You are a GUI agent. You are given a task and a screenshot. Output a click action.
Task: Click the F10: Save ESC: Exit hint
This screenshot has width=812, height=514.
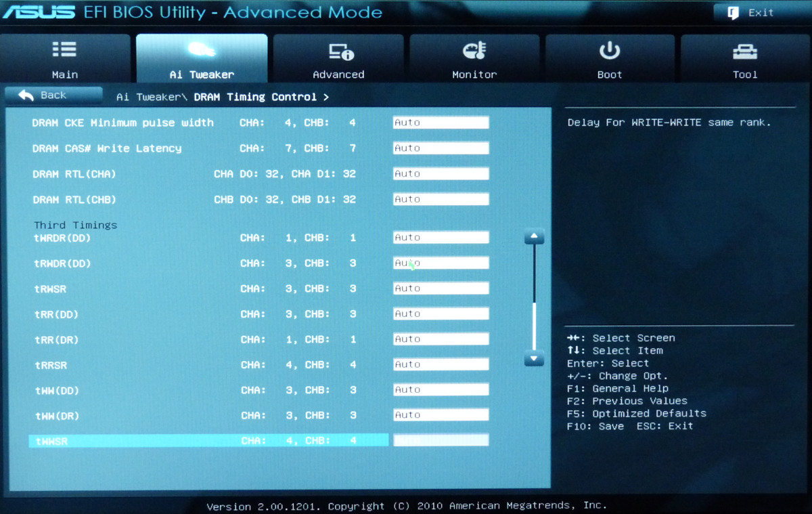pyautogui.click(x=630, y=426)
